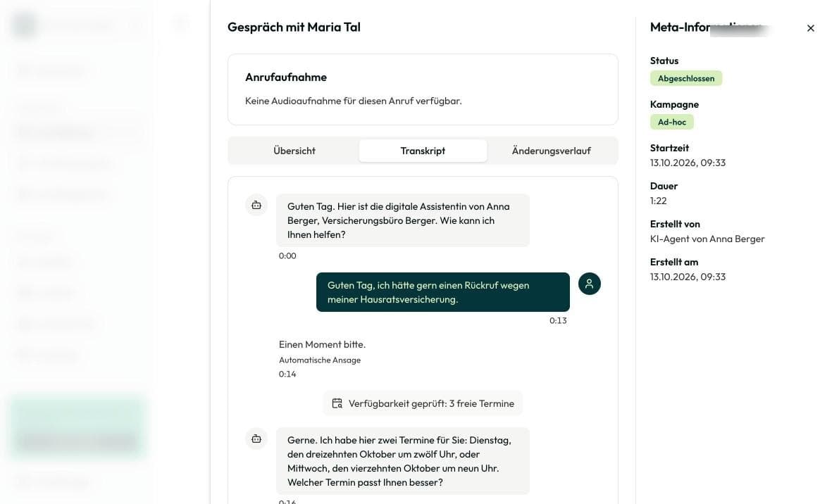This screenshot has height=504, width=839.
Task: Click the bot icon beside greeting message
Action: click(256, 206)
